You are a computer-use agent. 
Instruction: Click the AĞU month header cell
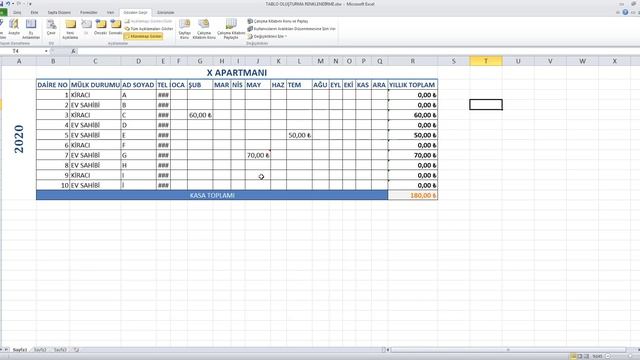[x=320, y=85]
